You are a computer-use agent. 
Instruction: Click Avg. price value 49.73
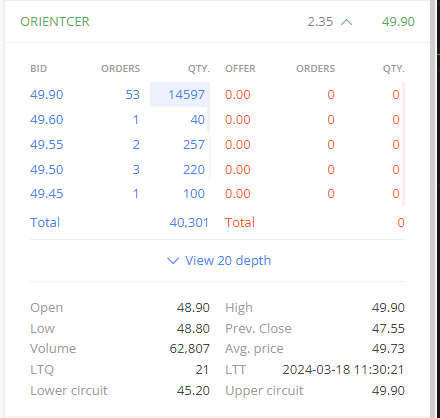(x=388, y=349)
